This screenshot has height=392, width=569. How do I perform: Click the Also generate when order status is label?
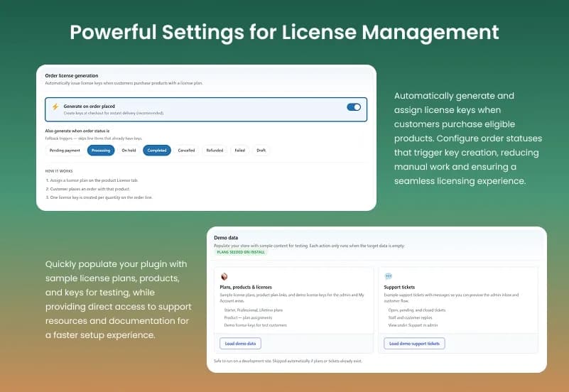(x=77, y=131)
